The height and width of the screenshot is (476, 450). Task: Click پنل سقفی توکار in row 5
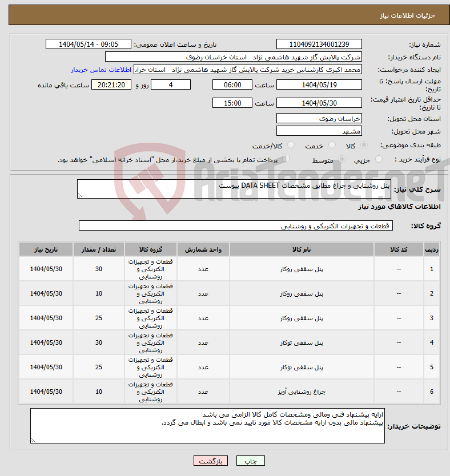coord(302,368)
